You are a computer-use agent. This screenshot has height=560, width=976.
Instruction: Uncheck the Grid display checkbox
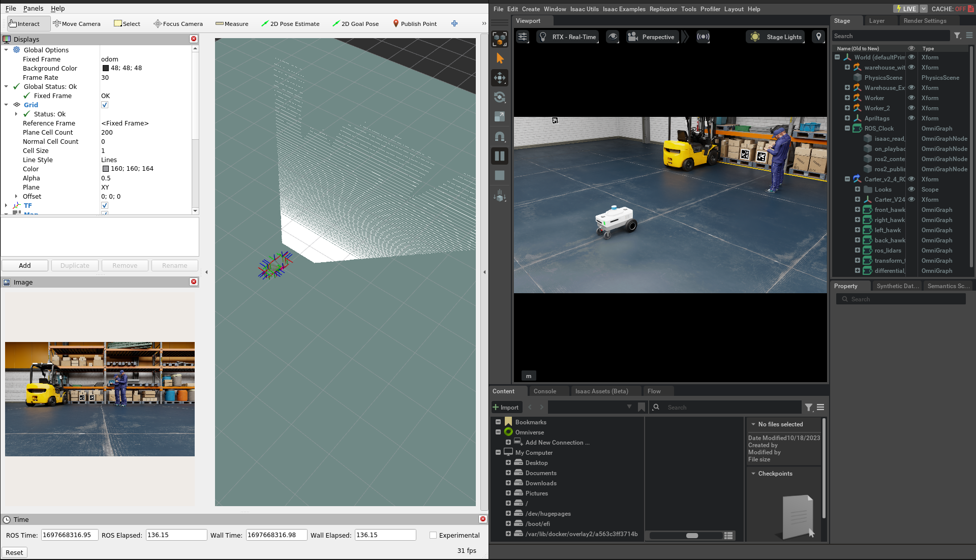click(x=105, y=105)
